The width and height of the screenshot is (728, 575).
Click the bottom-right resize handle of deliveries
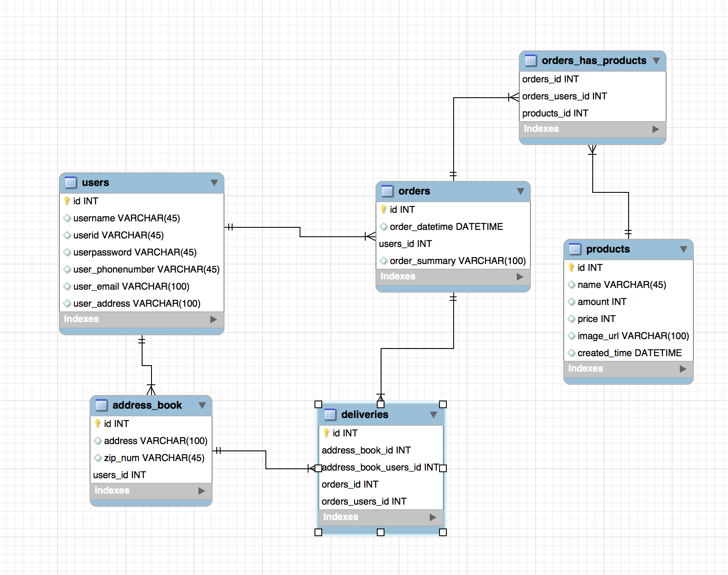point(443,532)
